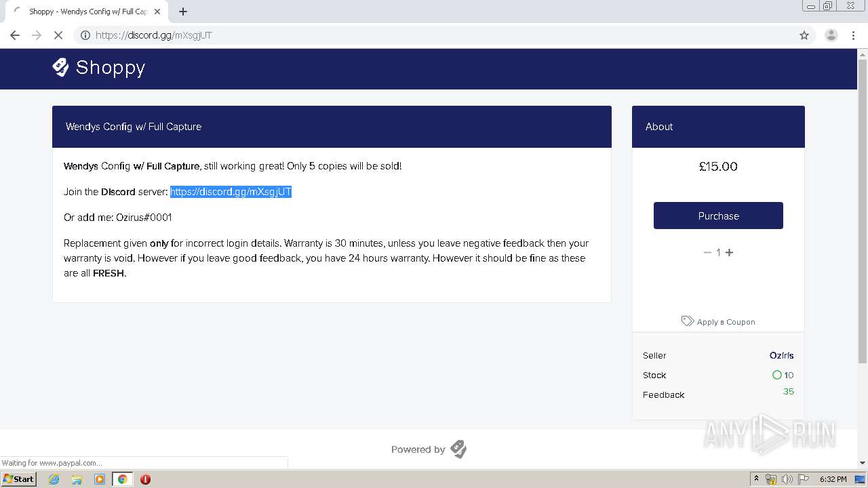Open File Explorer from taskbar

pos(77,479)
